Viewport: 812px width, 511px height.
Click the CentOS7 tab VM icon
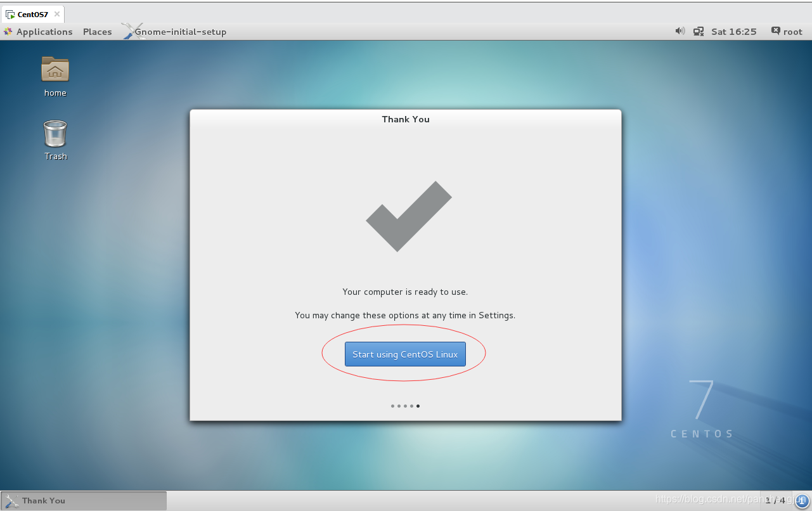coord(10,15)
